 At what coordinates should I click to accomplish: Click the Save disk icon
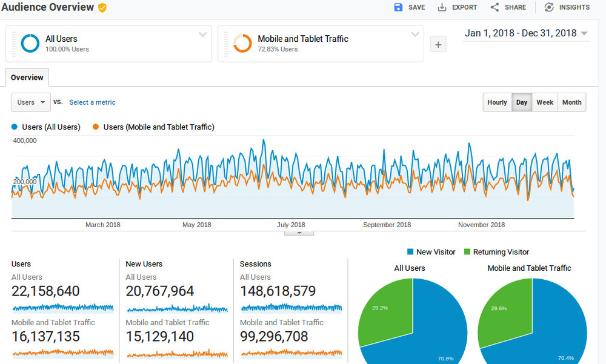click(398, 7)
